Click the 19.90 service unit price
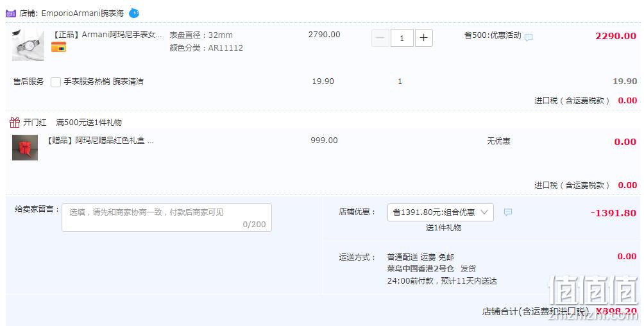Screen dimensions: 644x326 click(x=323, y=81)
